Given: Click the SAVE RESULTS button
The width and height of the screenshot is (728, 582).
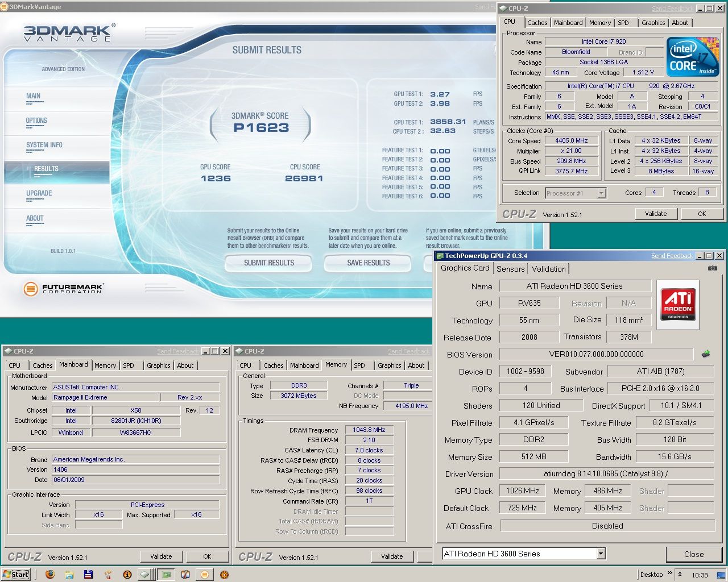Looking at the screenshot, I should (x=369, y=263).
